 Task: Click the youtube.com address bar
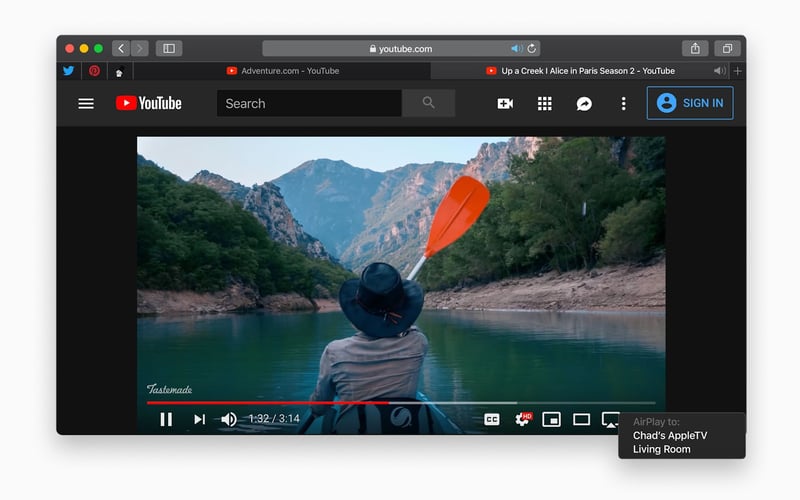(401, 48)
